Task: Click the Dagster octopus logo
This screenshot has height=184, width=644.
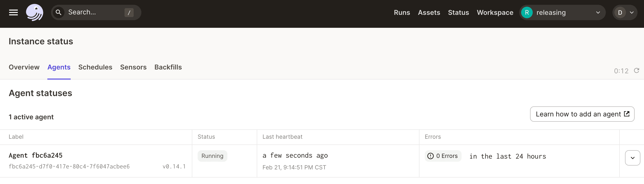Action: (x=35, y=12)
